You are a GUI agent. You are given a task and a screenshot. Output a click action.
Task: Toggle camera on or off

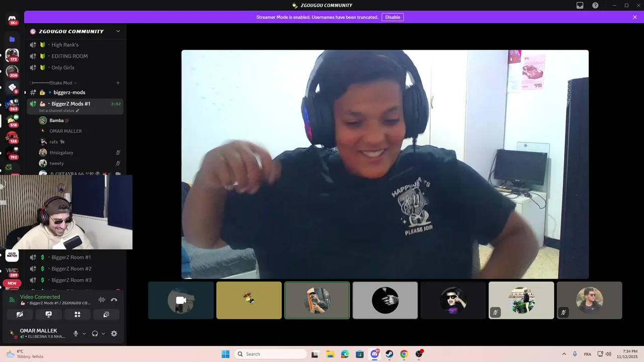(20, 314)
